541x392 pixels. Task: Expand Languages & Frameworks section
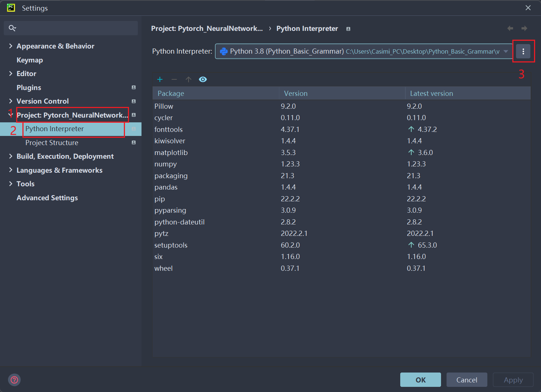(11, 170)
